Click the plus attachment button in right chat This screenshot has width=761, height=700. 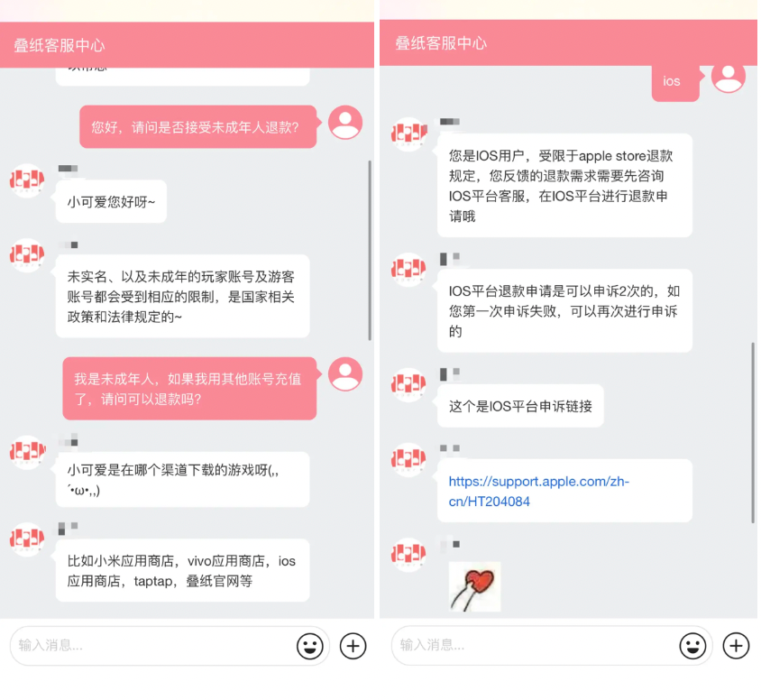(737, 646)
